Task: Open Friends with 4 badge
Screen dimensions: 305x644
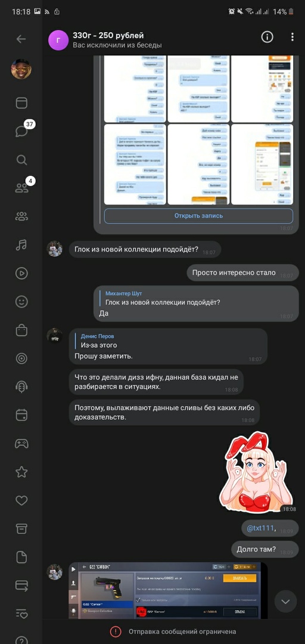Action: [x=21, y=188]
